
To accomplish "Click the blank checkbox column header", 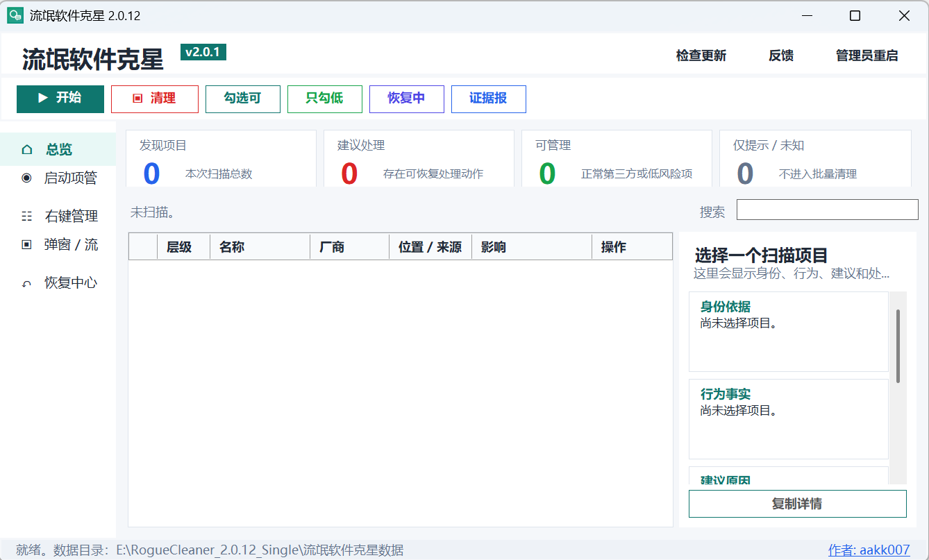I will pyautogui.click(x=143, y=246).
